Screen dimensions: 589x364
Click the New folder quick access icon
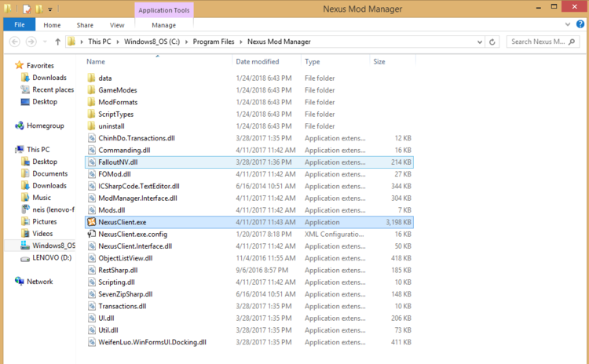[39, 9]
